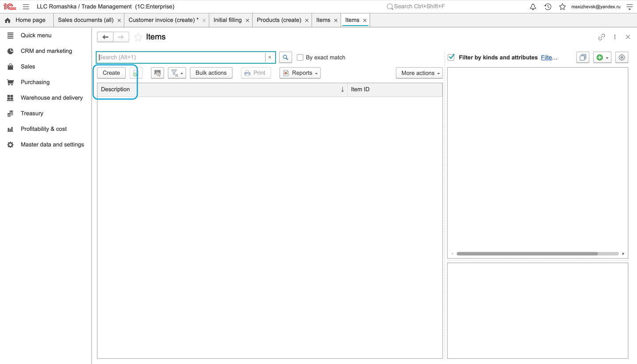Image resolution: width=637 pixels, height=364 pixels.
Task: Open favorites star in top bar
Action: point(562,7)
